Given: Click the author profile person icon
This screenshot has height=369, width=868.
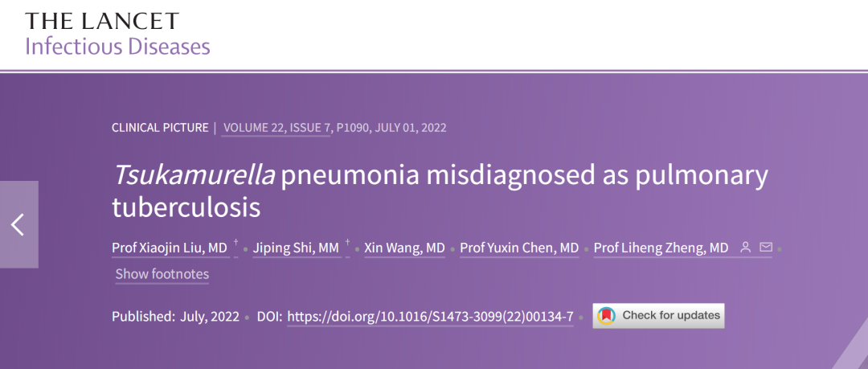Looking at the screenshot, I should tap(746, 248).
